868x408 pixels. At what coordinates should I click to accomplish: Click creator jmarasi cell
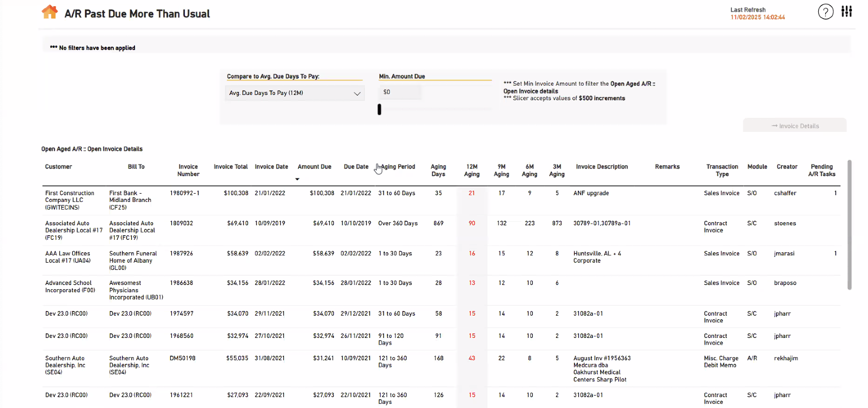click(x=784, y=253)
